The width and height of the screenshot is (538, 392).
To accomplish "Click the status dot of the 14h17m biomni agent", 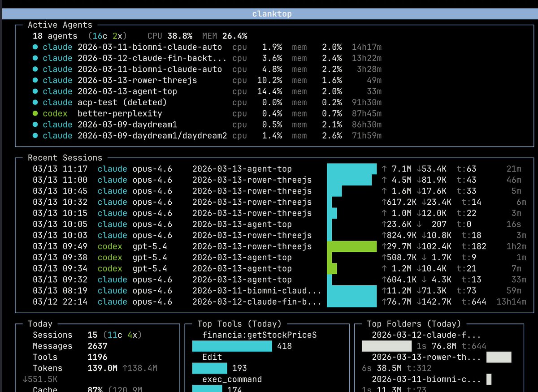I will pos(35,47).
